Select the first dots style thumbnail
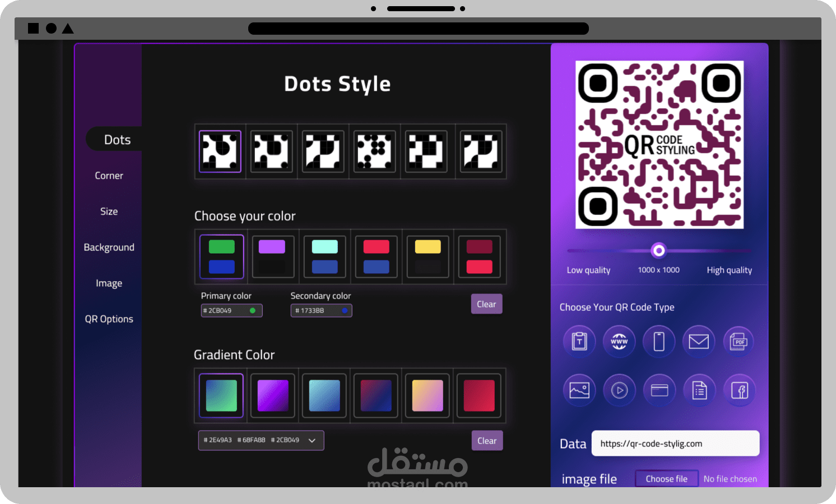Viewport: 836px width, 504px height. pos(220,151)
